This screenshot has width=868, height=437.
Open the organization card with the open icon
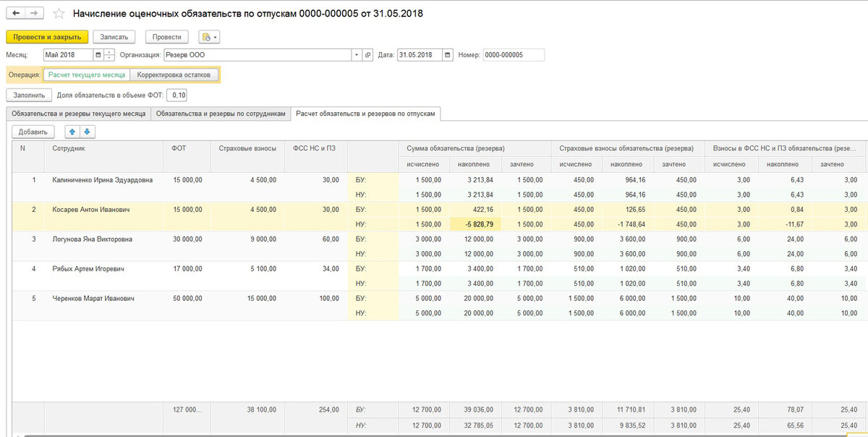367,55
